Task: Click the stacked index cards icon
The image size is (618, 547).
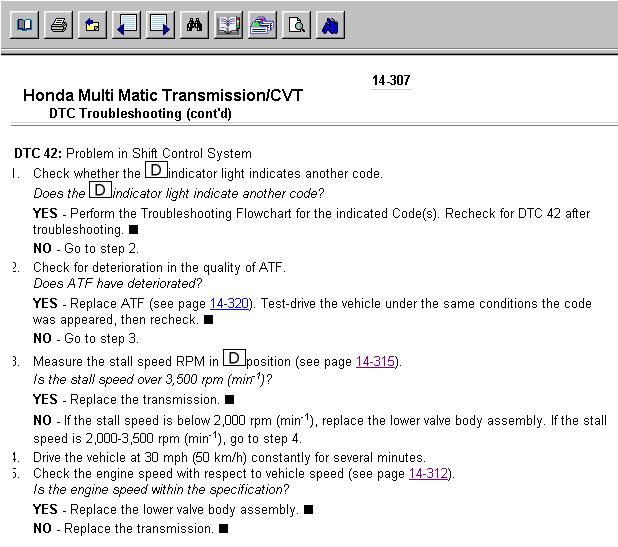Action: 262,25
